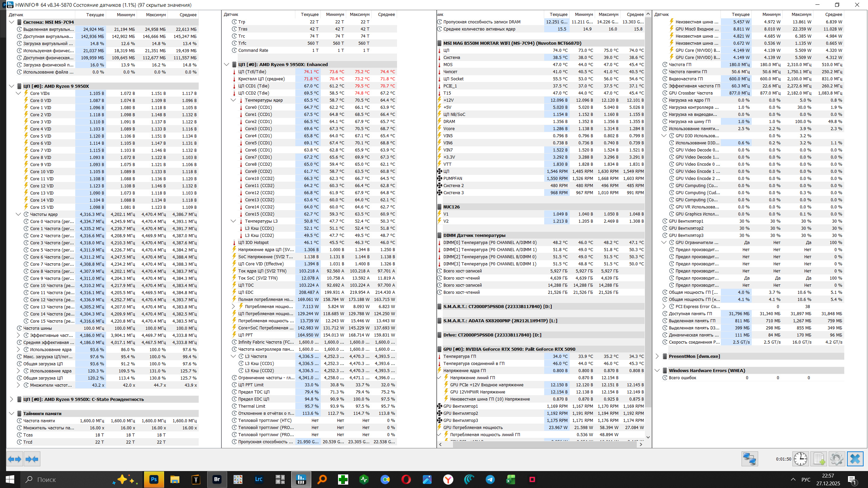Expand the C-State Резидентность section
This screenshot has width=868, height=488.
(11, 399)
